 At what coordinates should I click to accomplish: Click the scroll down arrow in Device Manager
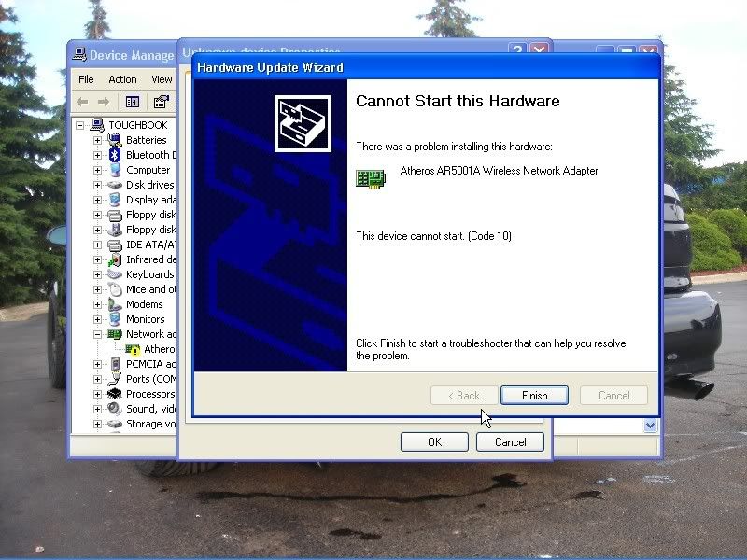pos(650,426)
